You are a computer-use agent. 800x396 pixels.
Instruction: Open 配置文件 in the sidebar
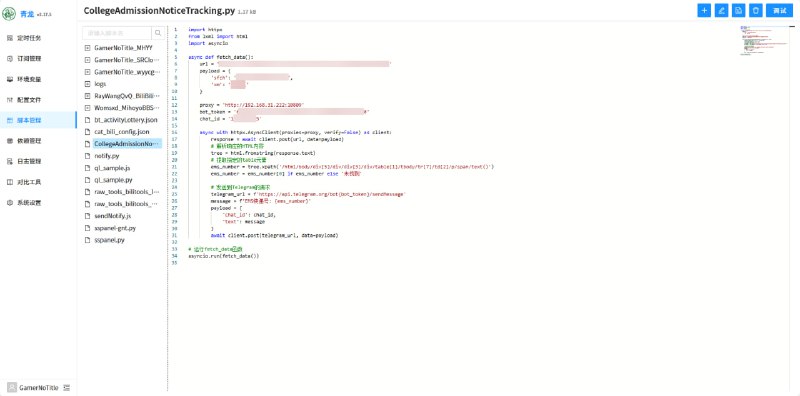[38, 100]
